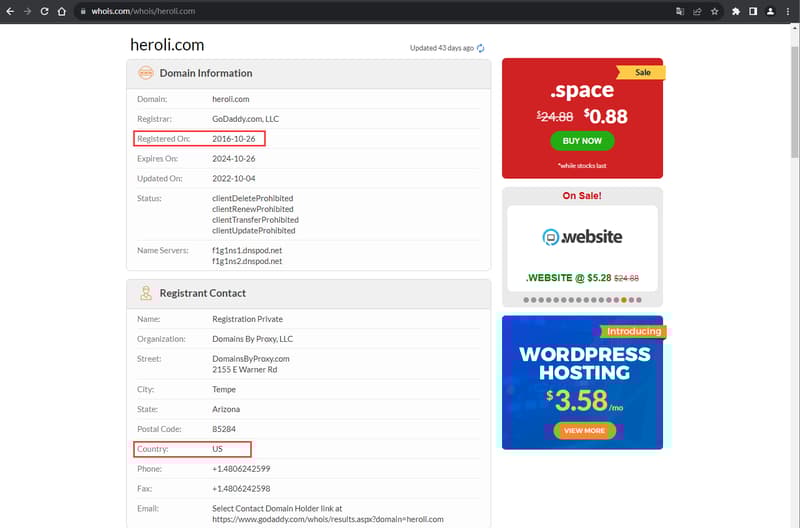Click the $3.58/mo WordPress Hosting price
800x528 pixels.
pyautogui.click(x=585, y=400)
